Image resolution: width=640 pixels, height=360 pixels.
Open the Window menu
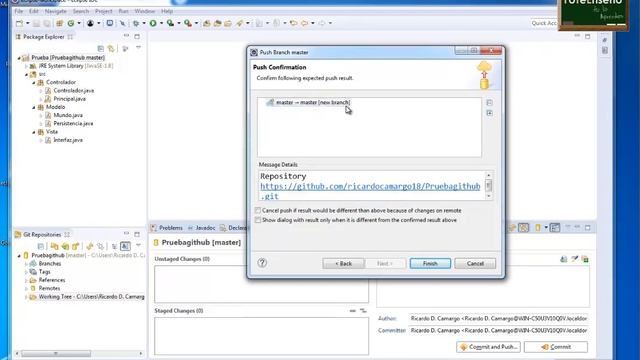(144, 11)
